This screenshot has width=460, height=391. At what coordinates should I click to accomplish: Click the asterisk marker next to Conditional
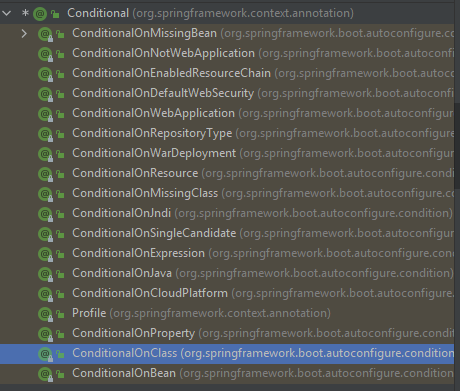(x=25, y=13)
